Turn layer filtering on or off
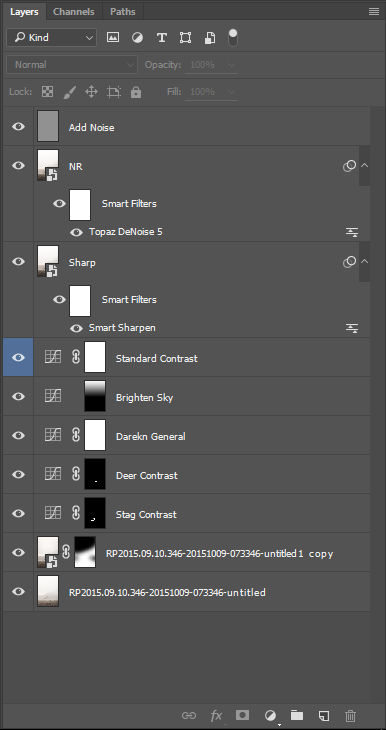The width and height of the screenshot is (386, 730). 233,37
